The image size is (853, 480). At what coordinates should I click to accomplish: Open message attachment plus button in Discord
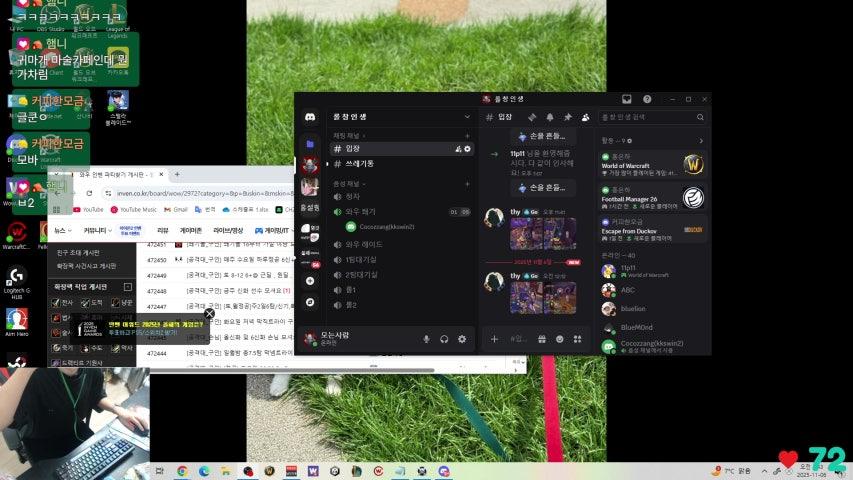click(494, 339)
